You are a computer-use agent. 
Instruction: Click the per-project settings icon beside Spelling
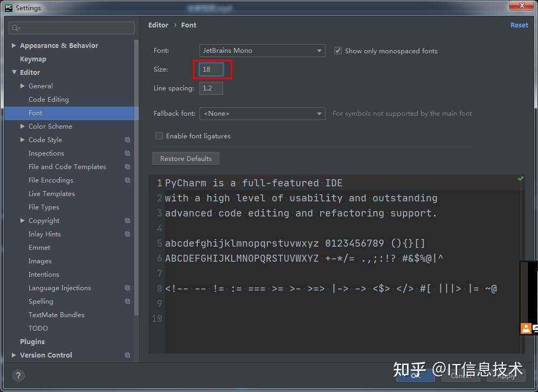(127, 301)
